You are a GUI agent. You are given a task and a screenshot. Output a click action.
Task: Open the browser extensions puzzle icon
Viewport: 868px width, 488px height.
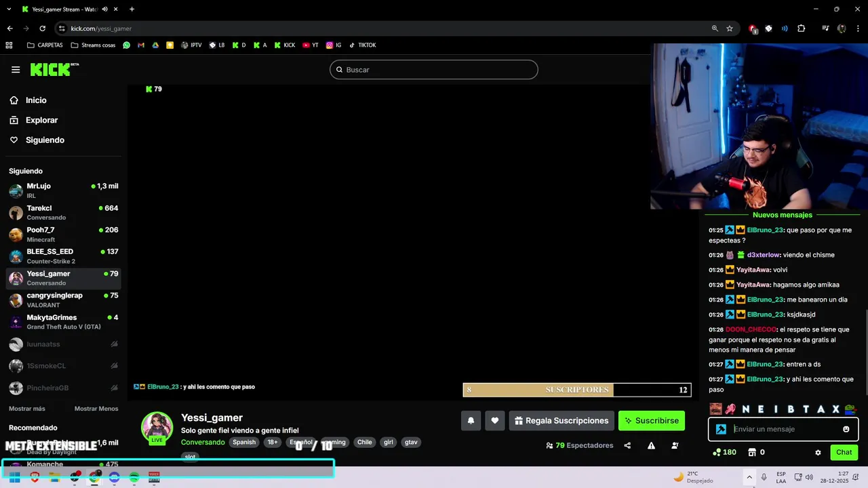[x=801, y=28]
